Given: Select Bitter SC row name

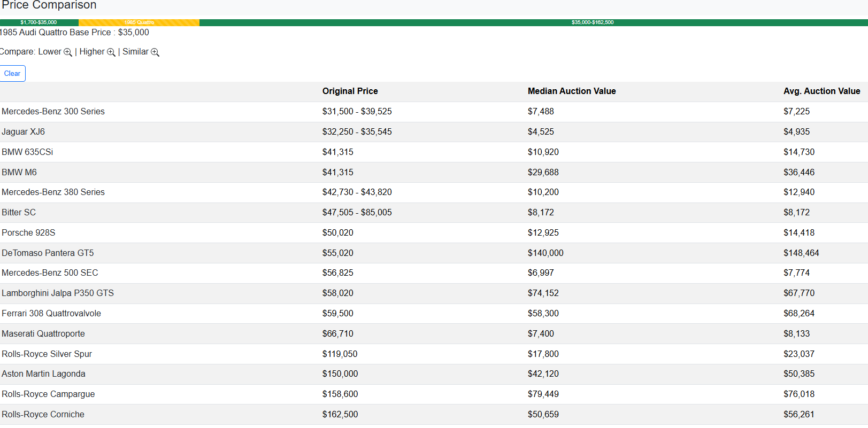Looking at the screenshot, I should (19, 213).
